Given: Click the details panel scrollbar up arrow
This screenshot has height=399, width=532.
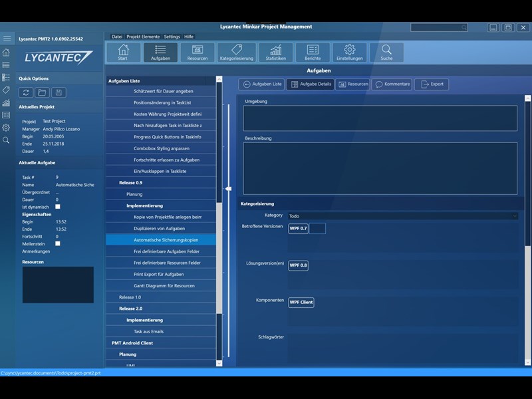Looking at the screenshot, I should [x=527, y=98].
